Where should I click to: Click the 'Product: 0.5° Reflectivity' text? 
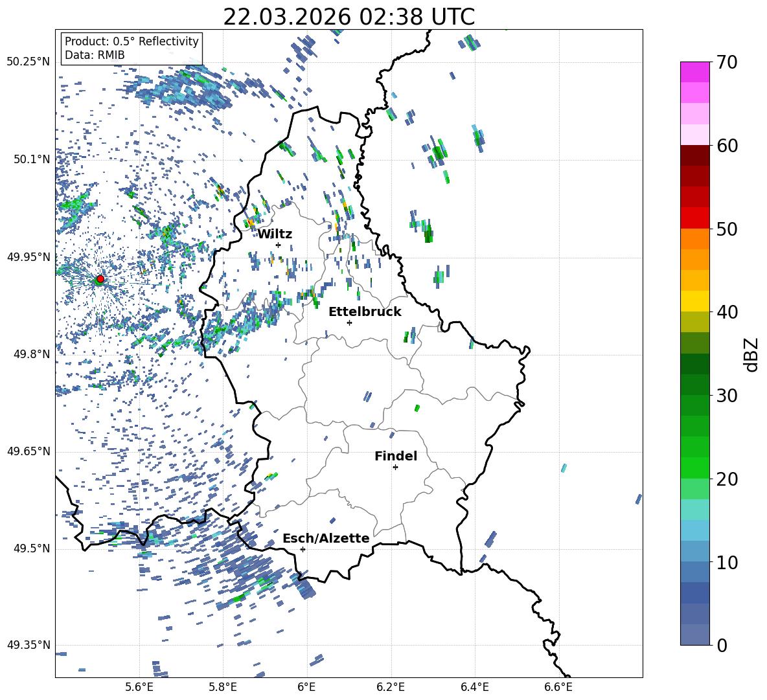point(132,41)
